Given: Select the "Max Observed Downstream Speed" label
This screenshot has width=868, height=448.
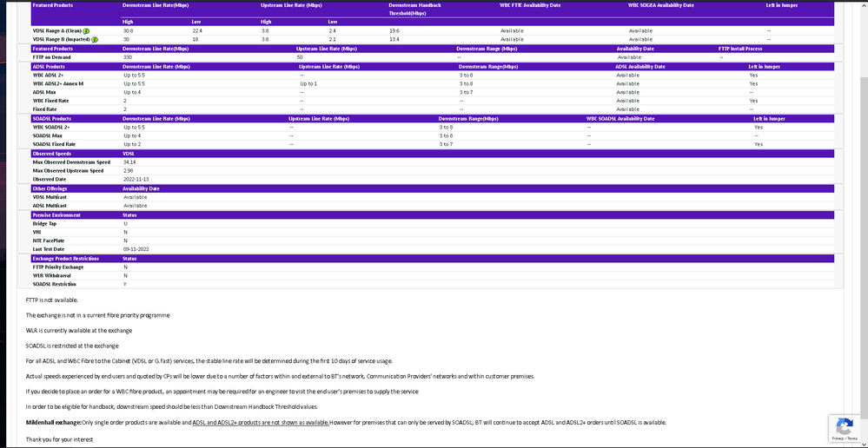Looking at the screenshot, I should point(71,162).
